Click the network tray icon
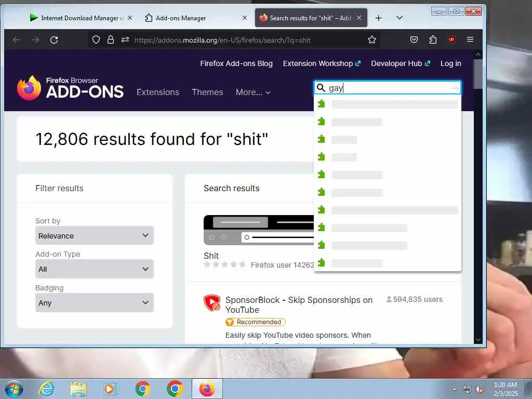532x399 pixels. [x=467, y=390]
